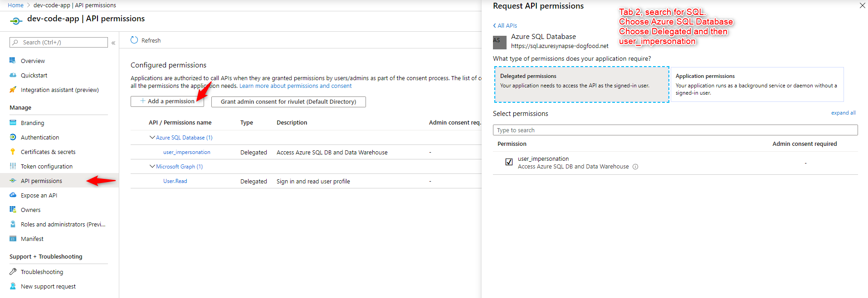Click the Delegated type cell in User.Read row
Image resolution: width=868 pixels, height=298 pixels.
coord(254,181)
